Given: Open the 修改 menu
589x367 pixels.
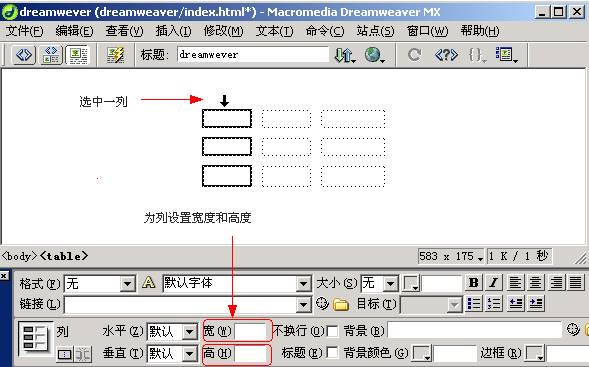Looking at the screenshot, I should [x=224, y=31].
